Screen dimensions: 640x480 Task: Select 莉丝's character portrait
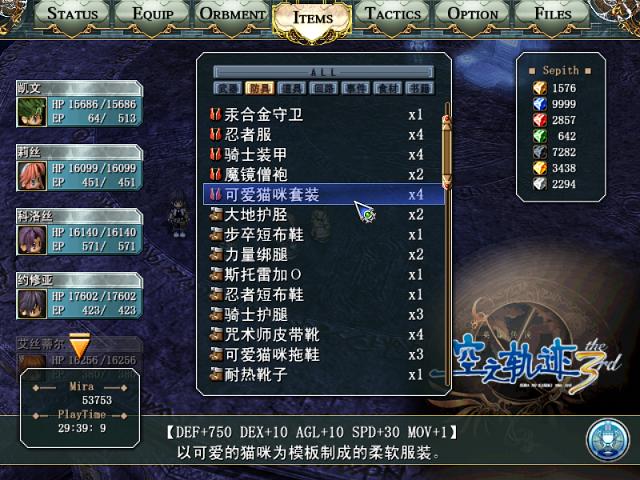click(x=31, y=175)
